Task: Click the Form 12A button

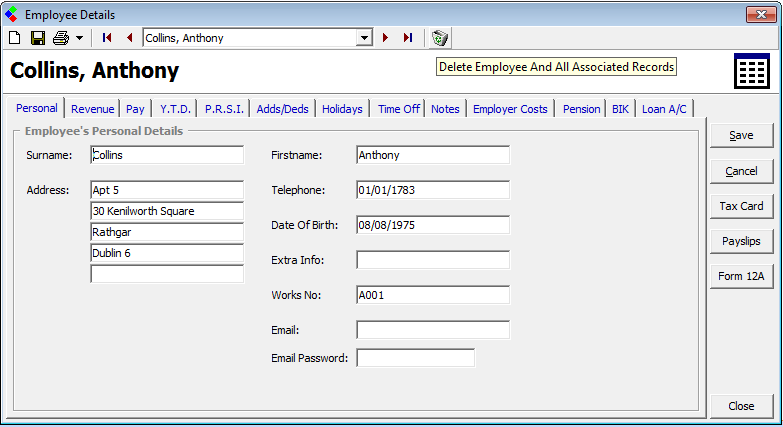Action: coord(741,276)
